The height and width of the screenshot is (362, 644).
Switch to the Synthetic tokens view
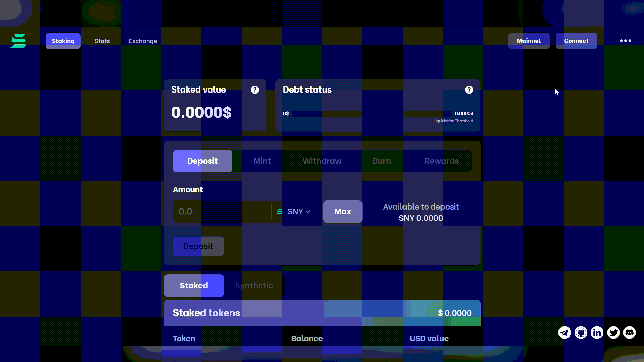coord(254,285)
